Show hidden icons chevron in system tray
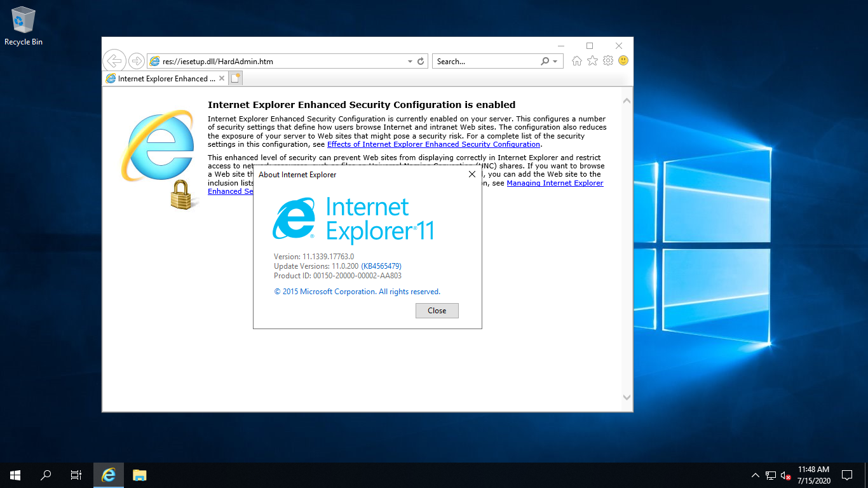Screen dimensions: 868x488 tap(755, 475)
